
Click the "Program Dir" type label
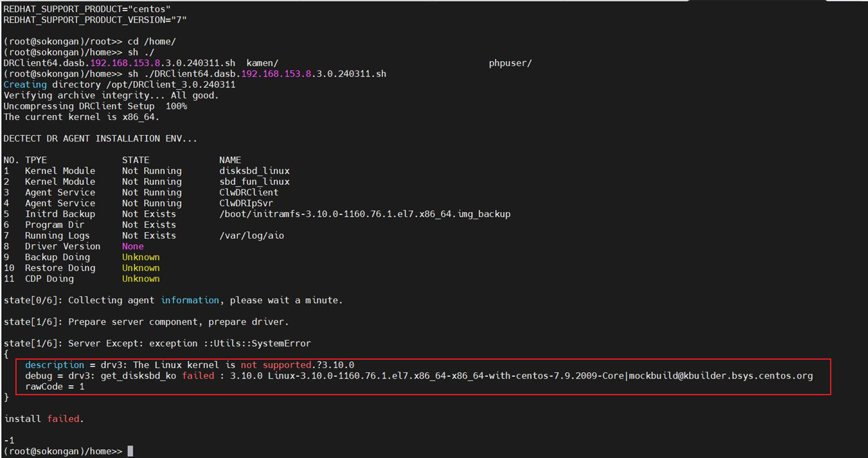pyautogui.click(x=55, y=225)
